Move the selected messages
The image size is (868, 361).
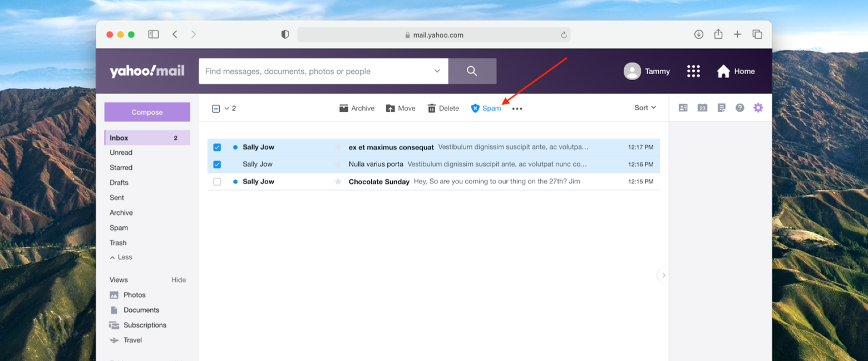pos(401,109)
